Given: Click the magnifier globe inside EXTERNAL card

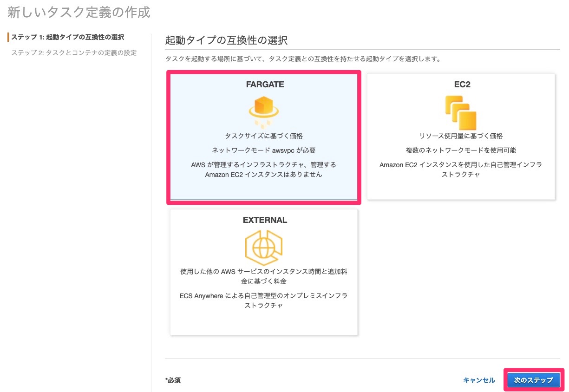Looking at the screenshot, I should coord(264,248).
